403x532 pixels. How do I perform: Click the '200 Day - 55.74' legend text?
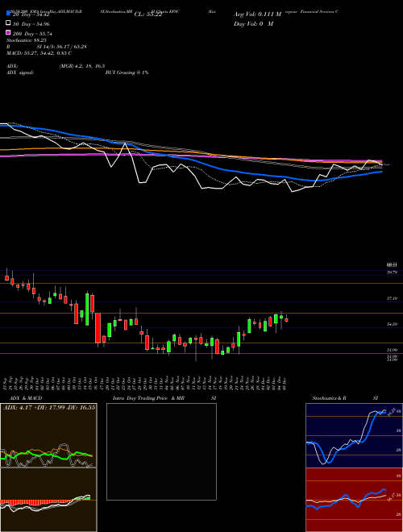pyautogui.click(x=32, y=34)
